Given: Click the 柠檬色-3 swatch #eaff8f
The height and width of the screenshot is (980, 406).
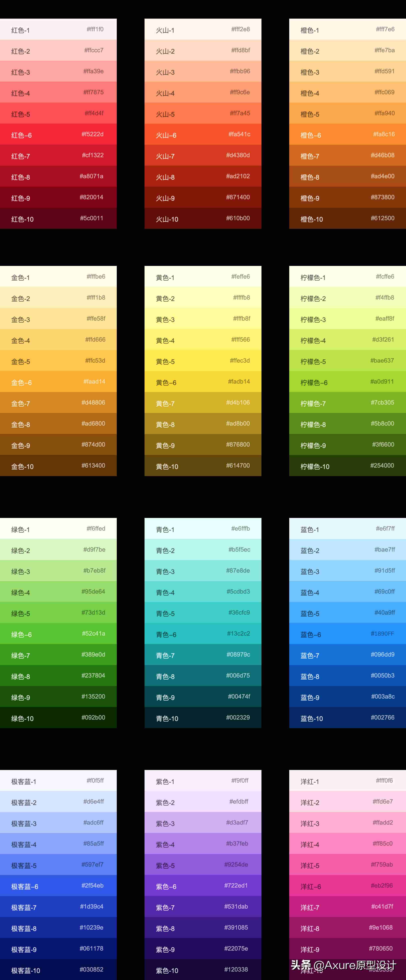Looking at the screenshot, I should tap(347, 319).
